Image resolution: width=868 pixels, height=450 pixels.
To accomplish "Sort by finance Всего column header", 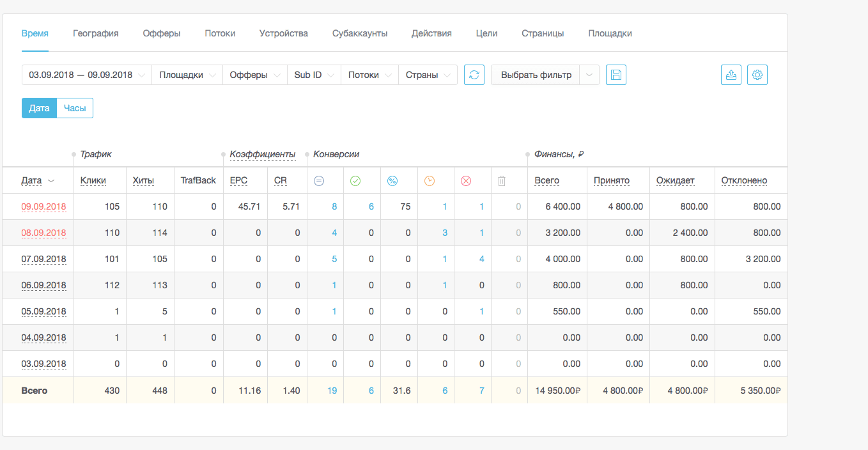I will [x=546, y=180].
